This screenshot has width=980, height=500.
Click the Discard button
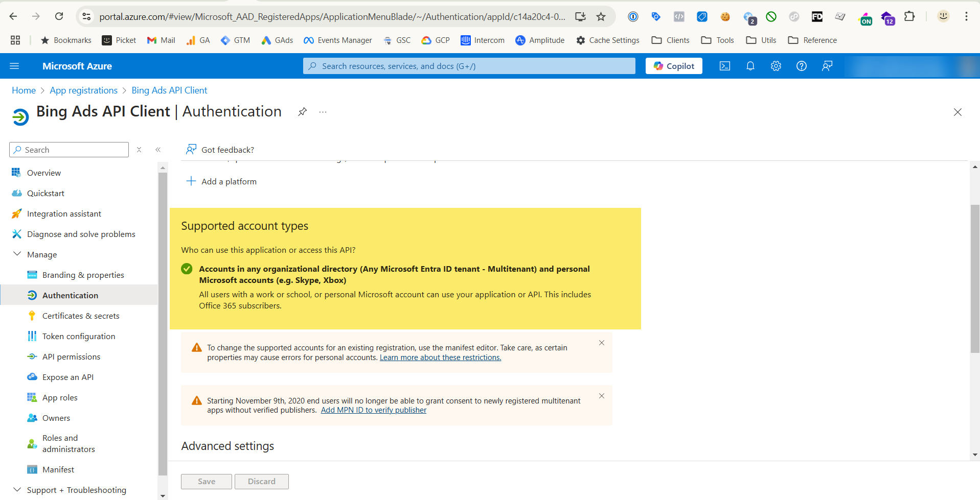tap(262, 481)
